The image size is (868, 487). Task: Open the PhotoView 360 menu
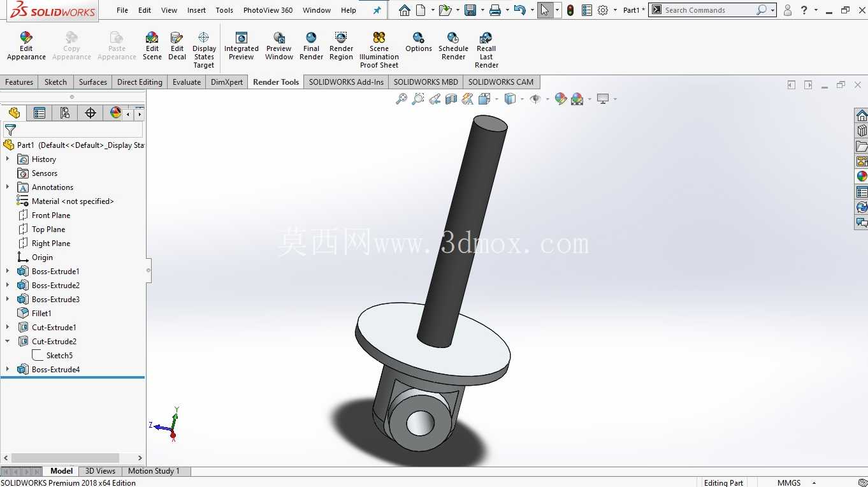coord(268,10)
